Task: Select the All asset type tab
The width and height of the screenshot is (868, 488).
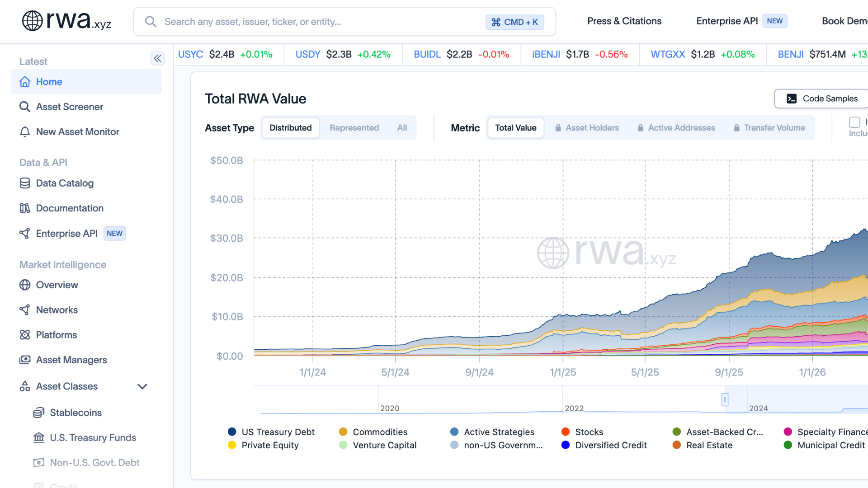Action: point(402,128)
